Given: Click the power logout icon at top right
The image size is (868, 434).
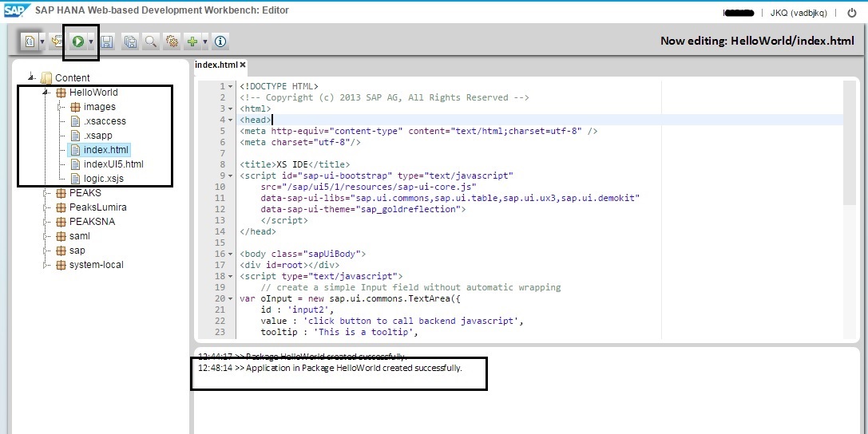Looking at the screenshot, I should pyautogui.click(x=852, y=13).
